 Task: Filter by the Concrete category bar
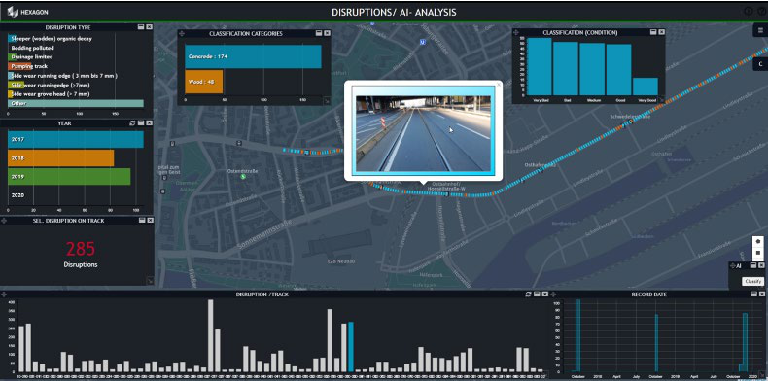pos(253,57)
